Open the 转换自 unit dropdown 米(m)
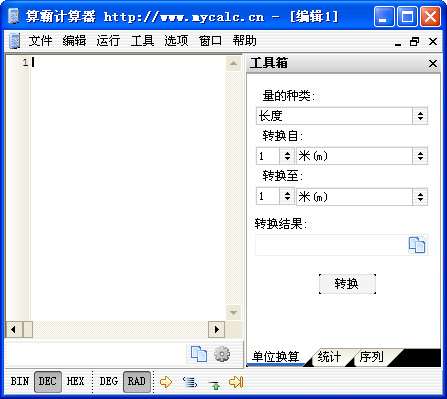The width and height of the screenshot is (447, 399). click(362, 156)
